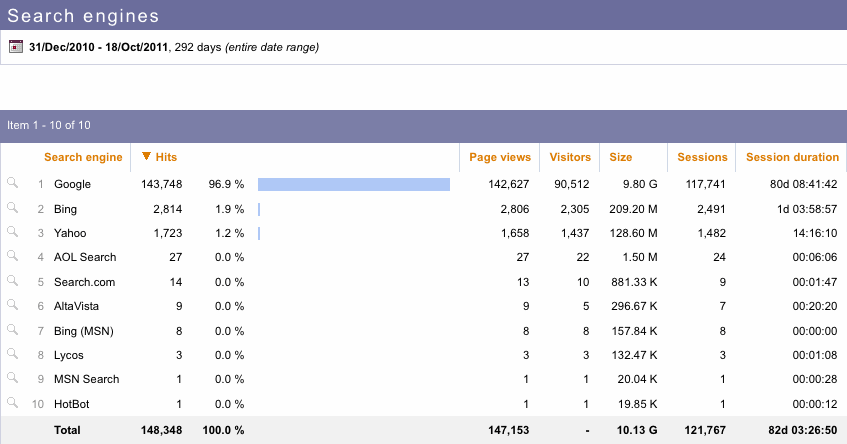Sort by Sessions column header
The image size is (847, 444).
coord(702,157)
